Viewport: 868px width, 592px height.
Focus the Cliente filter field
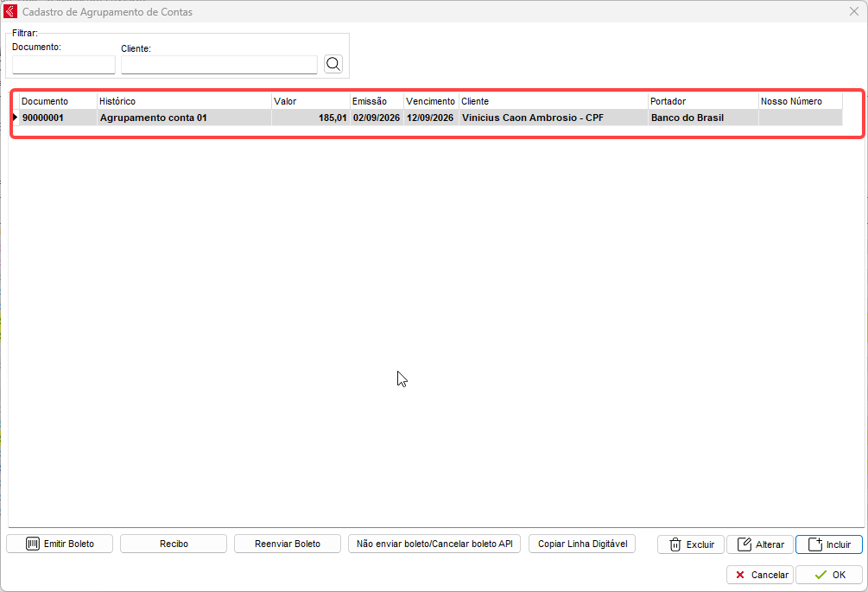(219, 65)
